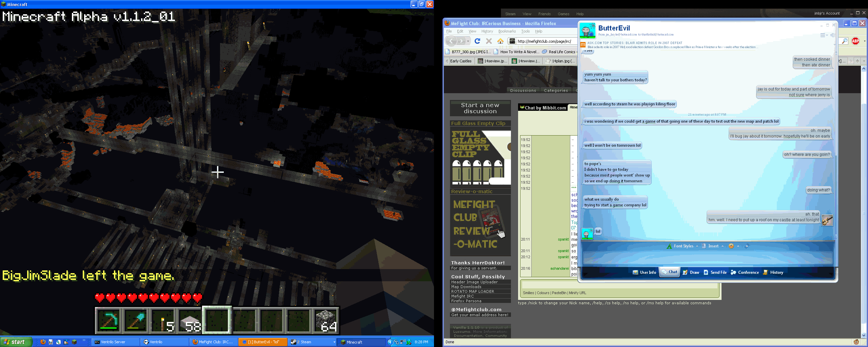
Task: Open new tab with the plus button
Action: click(x=857, y=61)
